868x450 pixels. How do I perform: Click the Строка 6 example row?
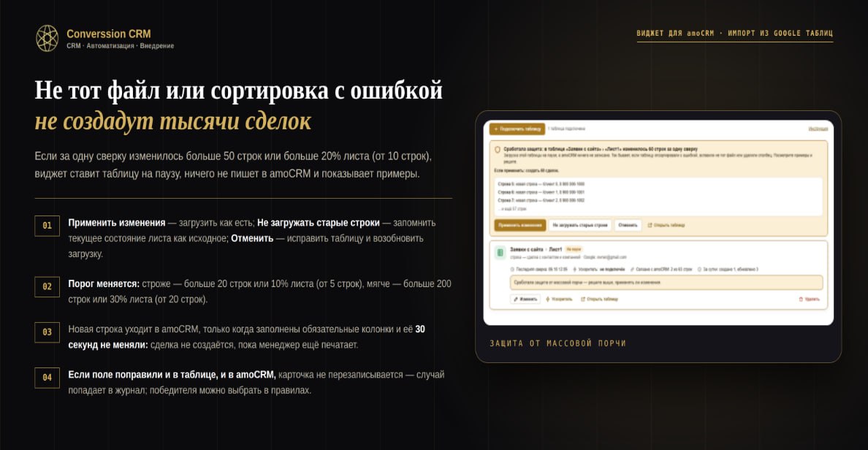[x=541, y=192]
